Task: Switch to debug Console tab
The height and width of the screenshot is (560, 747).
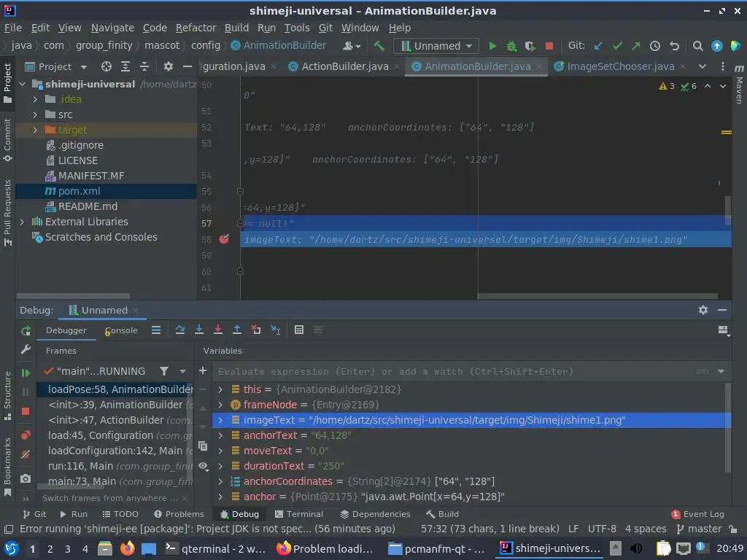Action: click(x=122, y=330)
